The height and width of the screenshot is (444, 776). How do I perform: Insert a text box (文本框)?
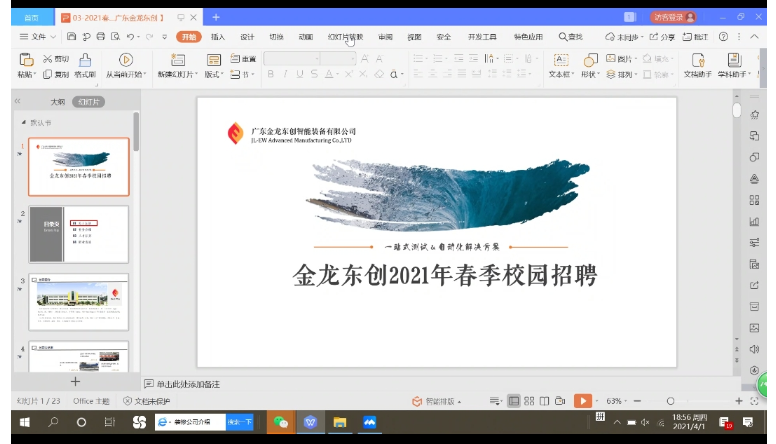(560, 60)
